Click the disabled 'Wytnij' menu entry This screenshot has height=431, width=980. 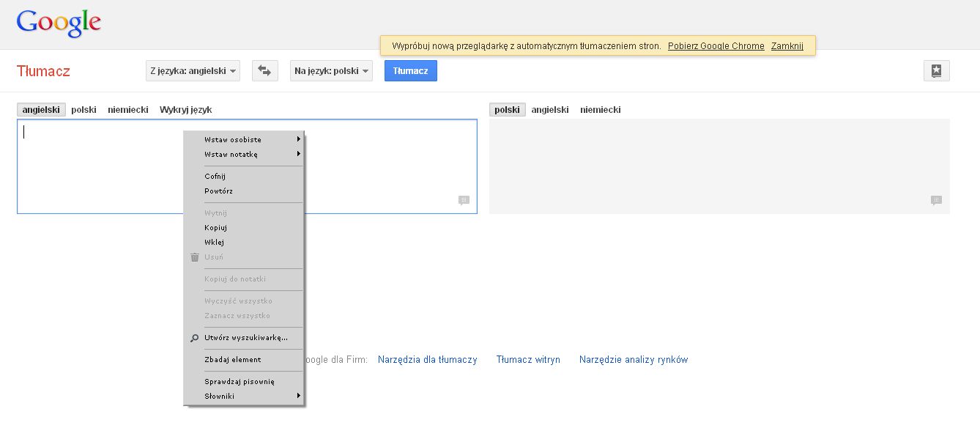click(x=244, y=213)
